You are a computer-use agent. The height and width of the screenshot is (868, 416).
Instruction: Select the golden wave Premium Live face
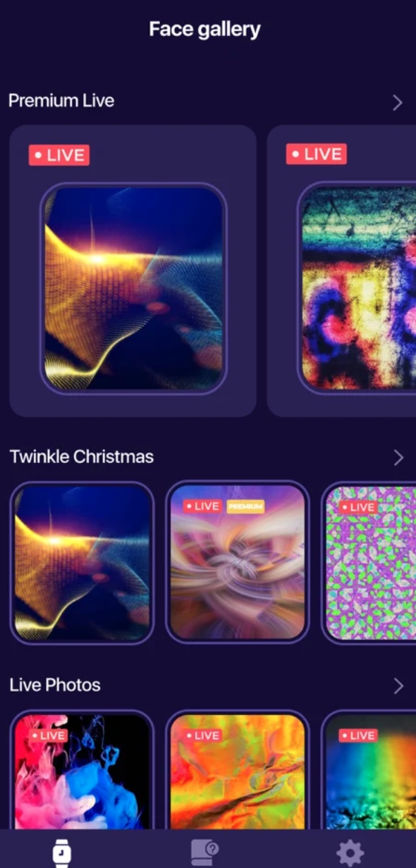(133, 287)
